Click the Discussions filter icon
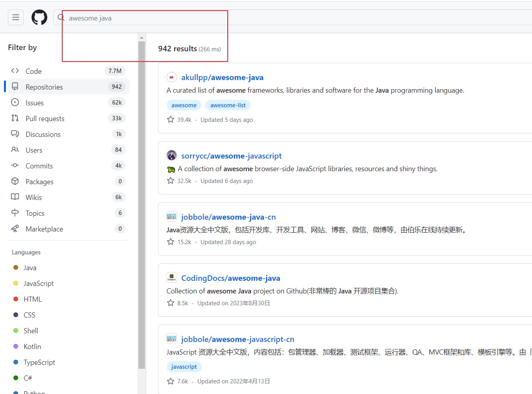Viewport: 532px width, 394px height. (15, 134)
